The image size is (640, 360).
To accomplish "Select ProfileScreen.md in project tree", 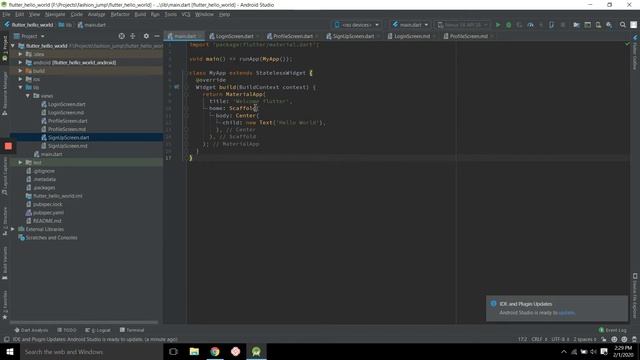I will click(67, 129).
